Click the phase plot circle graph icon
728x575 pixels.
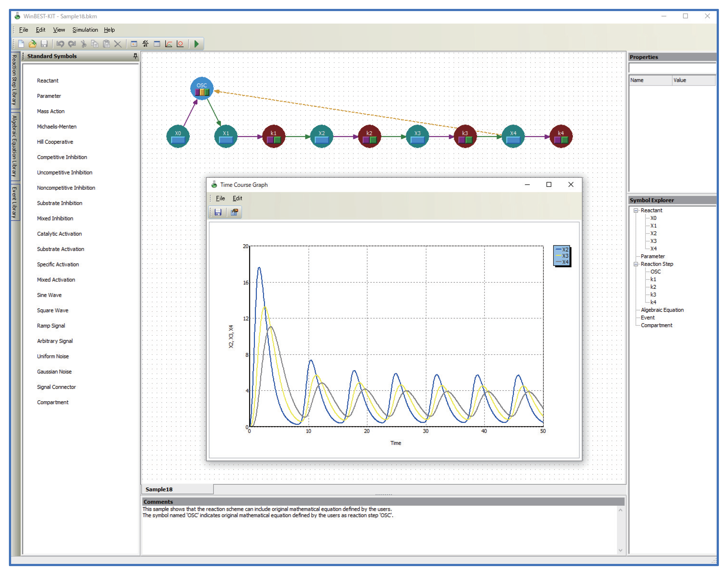180,44
